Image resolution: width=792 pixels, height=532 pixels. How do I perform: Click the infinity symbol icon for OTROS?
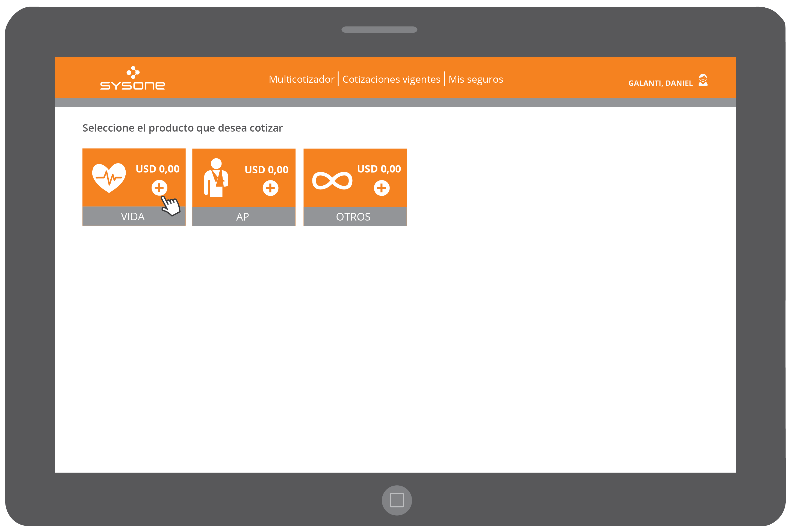(332, 180)
